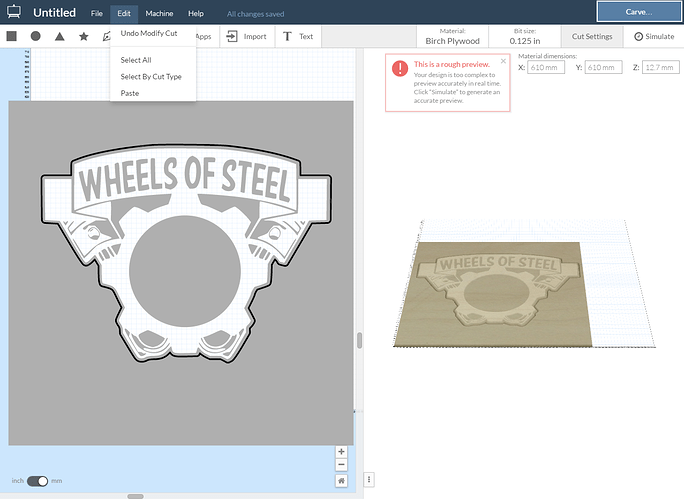Click the Z material dimension field
This screenshot has width=684, height=500.
click(x=660, y=67)
